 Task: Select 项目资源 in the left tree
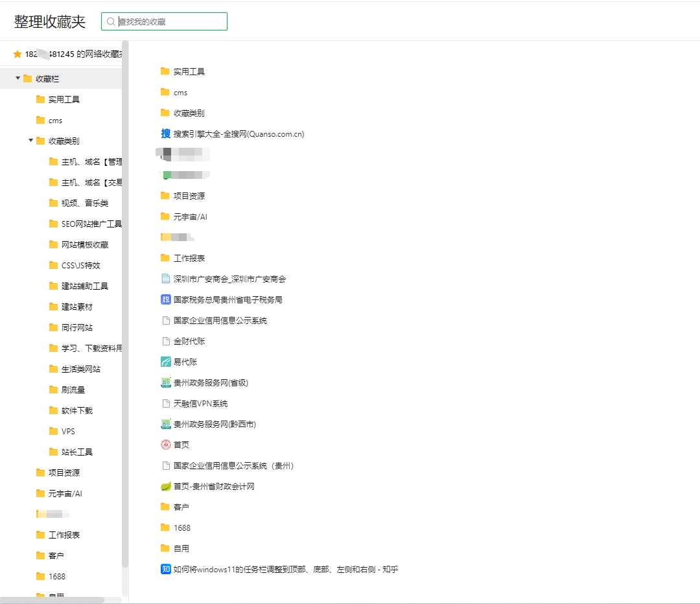coord(64,472)
